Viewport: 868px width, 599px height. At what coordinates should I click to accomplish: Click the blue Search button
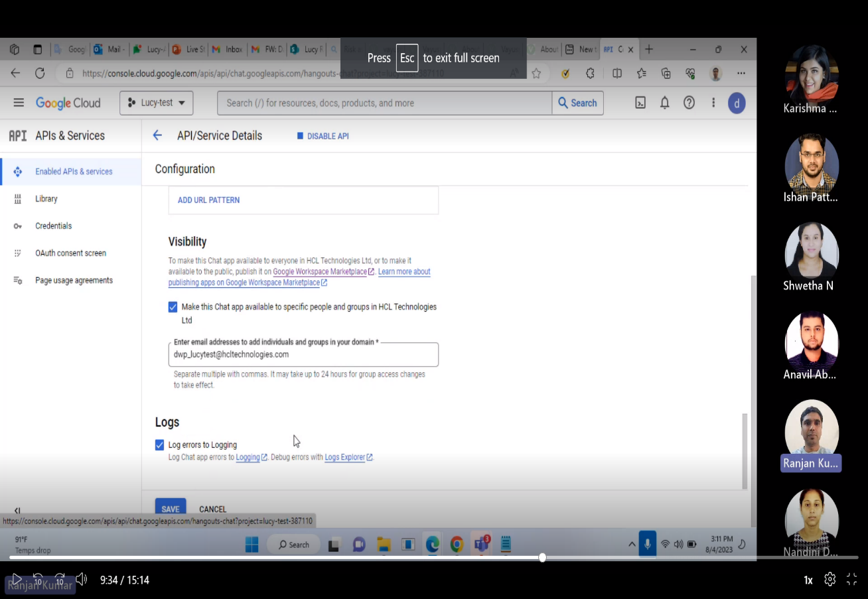578,103
